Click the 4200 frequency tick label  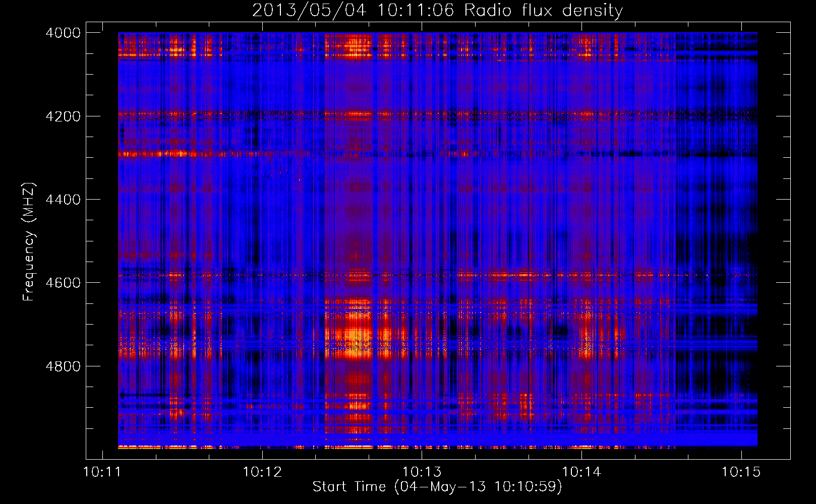click(63, 116)
